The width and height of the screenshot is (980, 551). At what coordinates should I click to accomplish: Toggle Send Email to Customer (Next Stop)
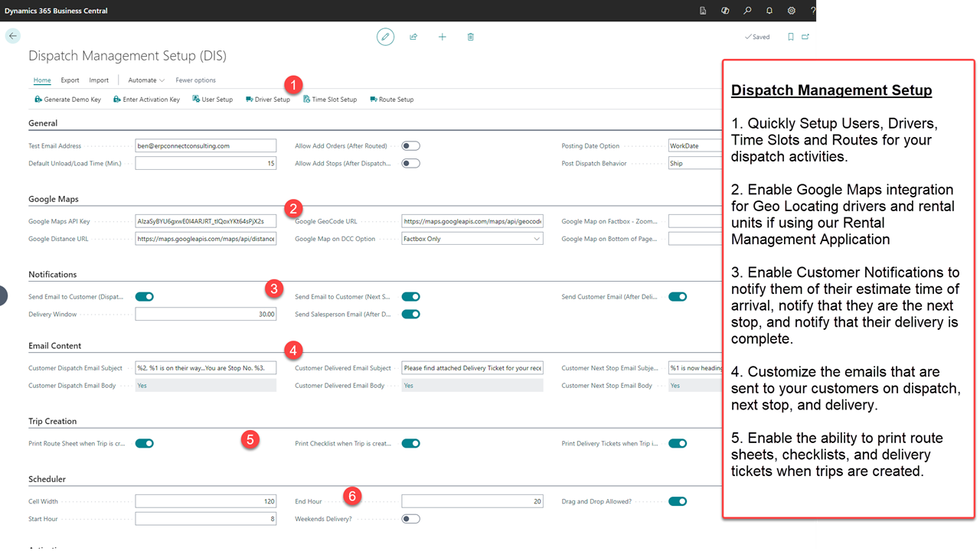click(411, 297)
